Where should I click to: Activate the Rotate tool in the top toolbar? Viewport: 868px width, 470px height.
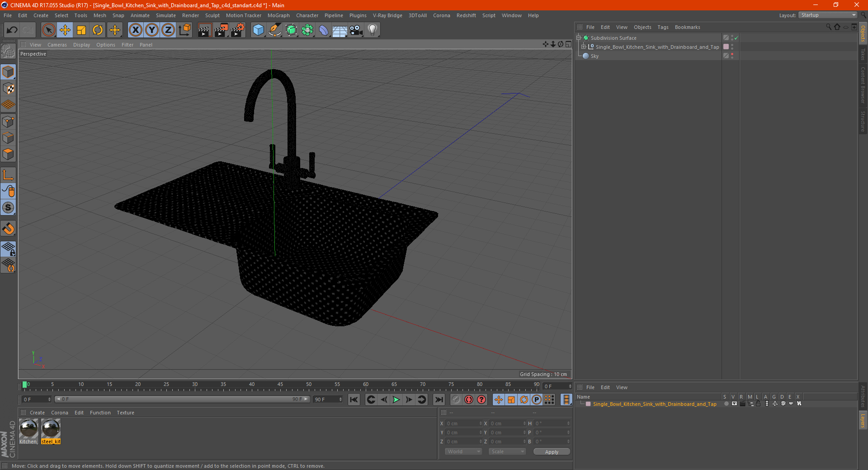[98, 30]
